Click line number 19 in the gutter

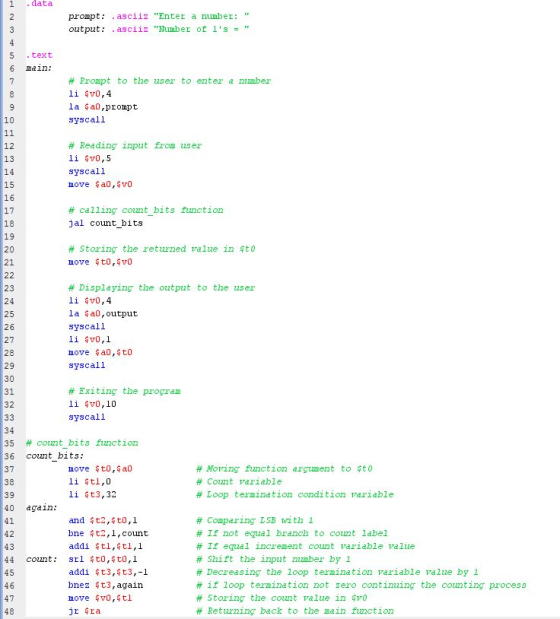pyautogui.click(x=9, y=236)
